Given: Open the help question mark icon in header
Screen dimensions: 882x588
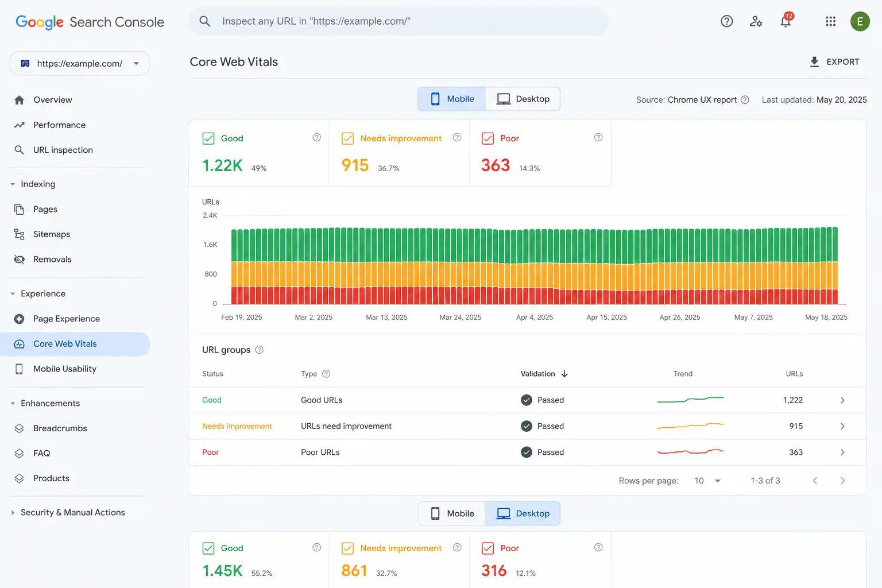Looking at the screenshot, I should click(x=727, y=21).
